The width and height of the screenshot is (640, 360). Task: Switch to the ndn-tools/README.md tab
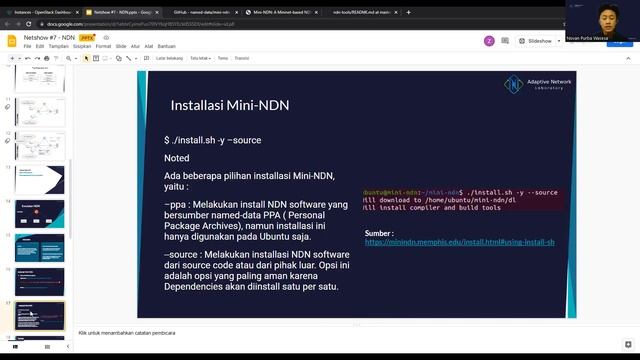(x=362, y=12)
